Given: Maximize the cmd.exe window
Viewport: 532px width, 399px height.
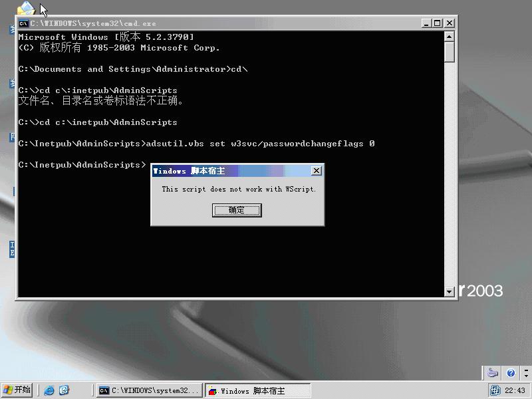Looking at the screenshot, I should (x=438, y=23).
